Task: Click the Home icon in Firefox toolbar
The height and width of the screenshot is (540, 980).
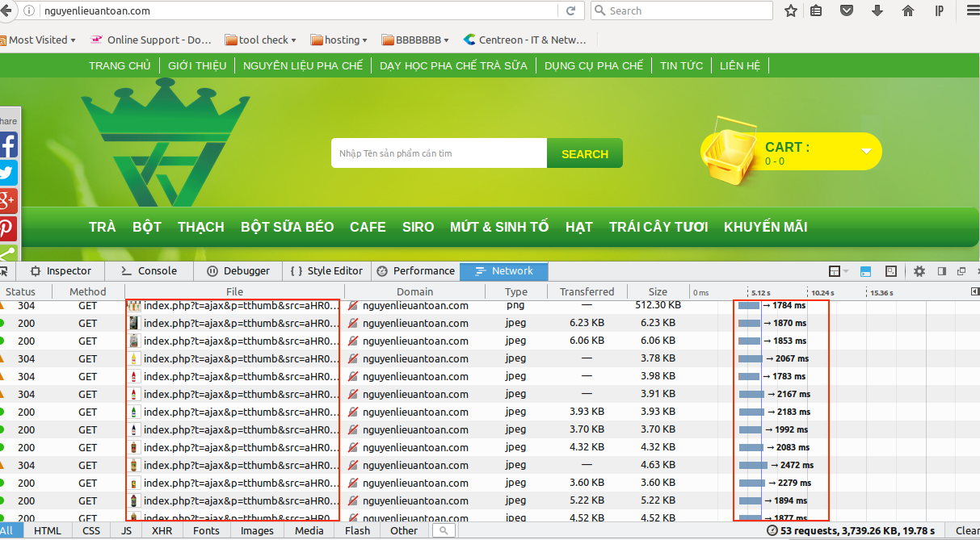Action: click(x=908, y=10)
